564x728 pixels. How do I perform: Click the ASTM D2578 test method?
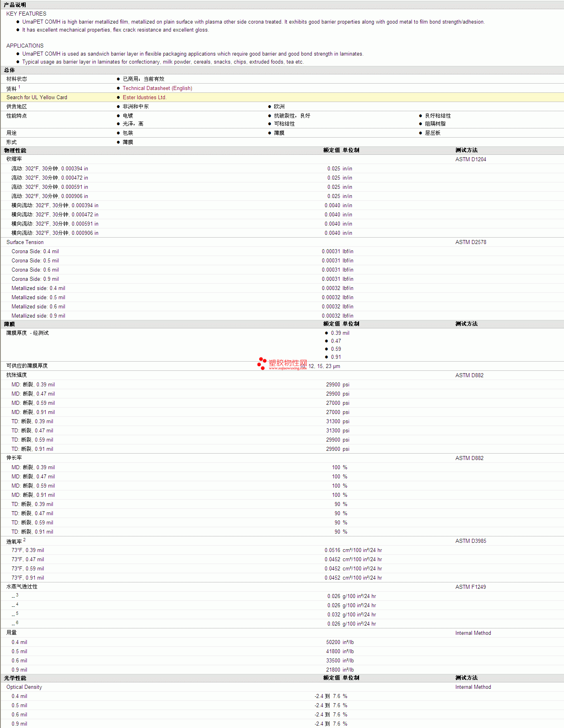(471, 242)
